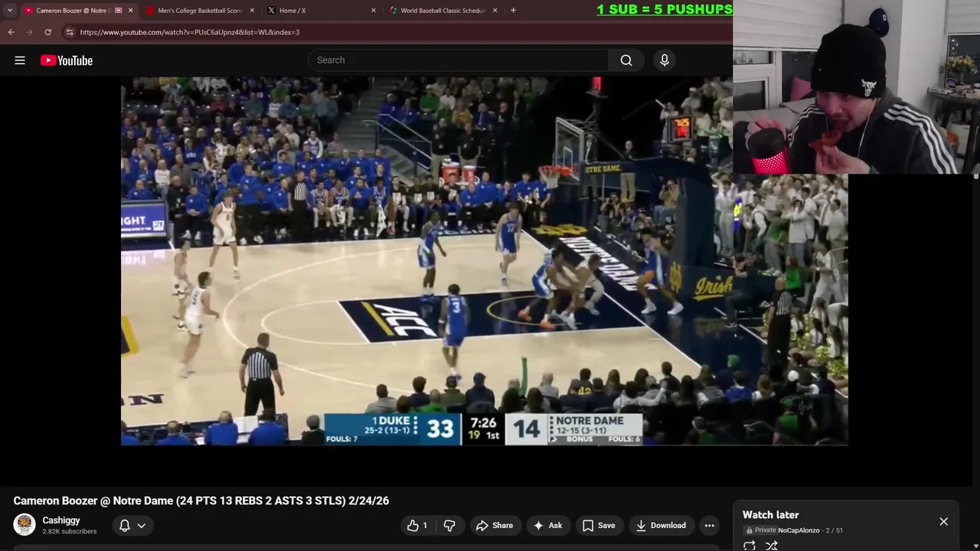Toggle loop playlist in Watch later

[x=750, y=546]
